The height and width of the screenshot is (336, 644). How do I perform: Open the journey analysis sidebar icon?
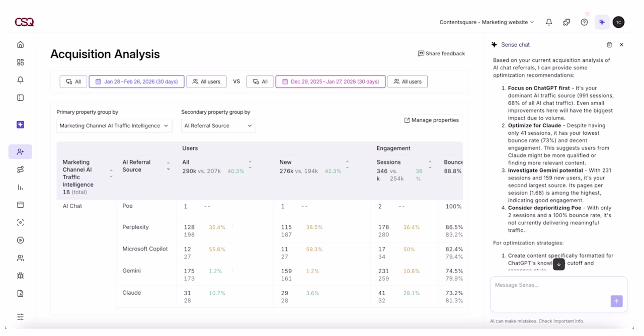coord(20,170)
